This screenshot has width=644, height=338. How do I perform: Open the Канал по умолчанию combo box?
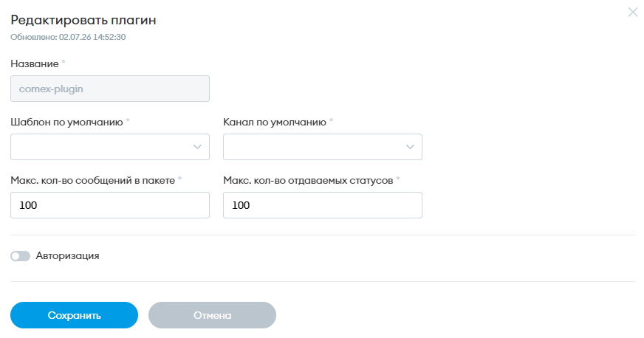tap(323, 147)
